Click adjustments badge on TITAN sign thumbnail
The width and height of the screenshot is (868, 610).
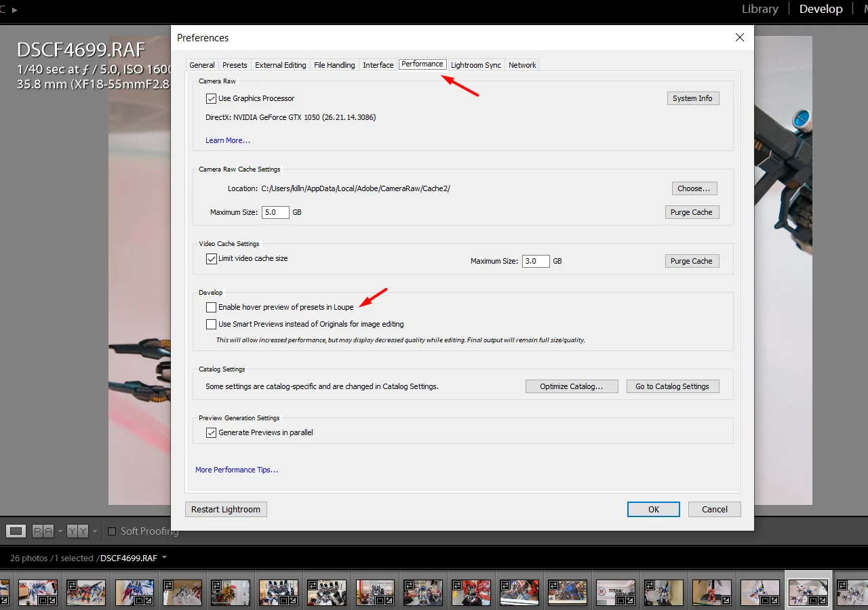point(630,600)
